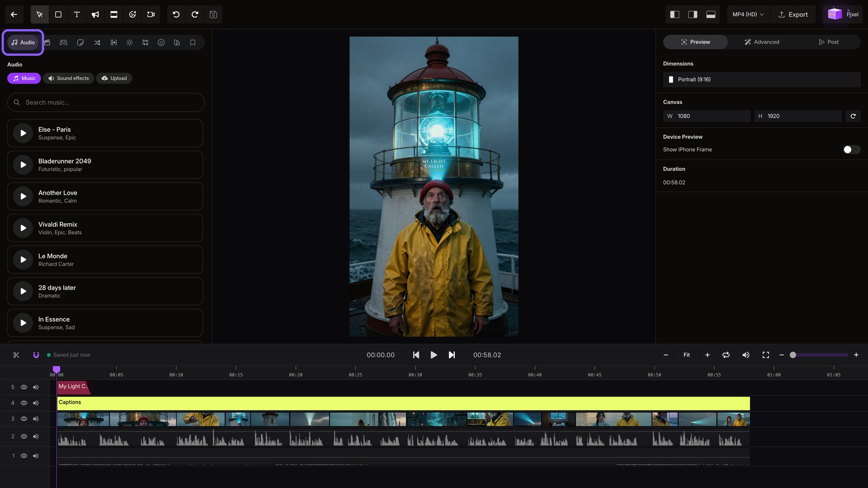Viewport: 868px width, 488px height.
Task: Undo the last action
Action: pos(176,15)
